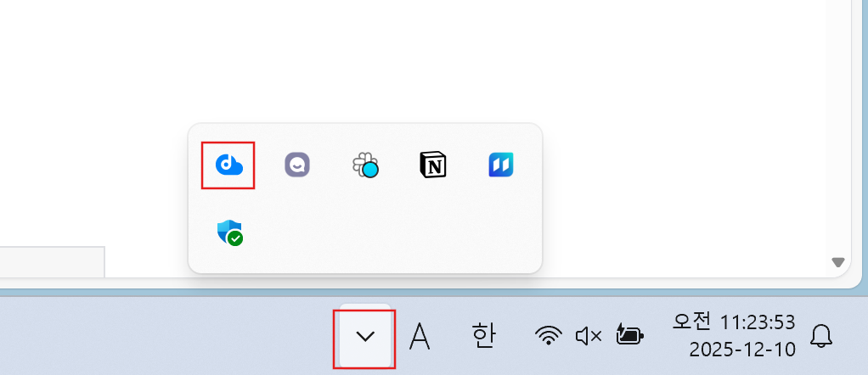This screenshot has height=375, width=868.
Task: Toggle the Korean '한' IME indicator
Action: coord(484,336)
